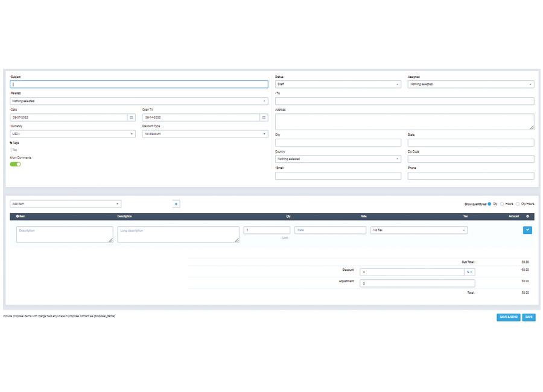Click the info icon beside Item header
Viewport: 543px width, 392px height.
coord(17,216)
